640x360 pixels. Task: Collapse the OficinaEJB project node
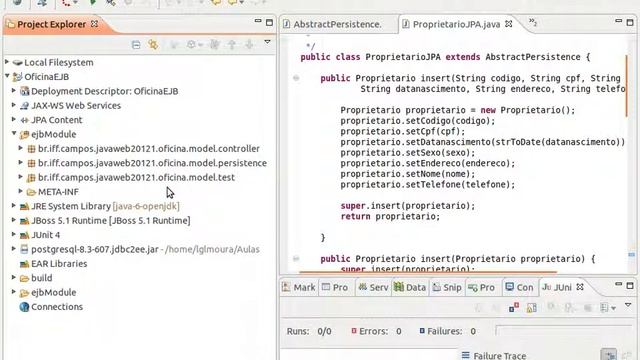coord(7,76)
